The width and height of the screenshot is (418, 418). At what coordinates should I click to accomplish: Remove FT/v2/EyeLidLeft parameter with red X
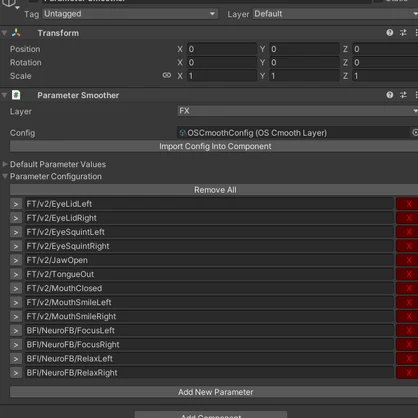point(407,204)
